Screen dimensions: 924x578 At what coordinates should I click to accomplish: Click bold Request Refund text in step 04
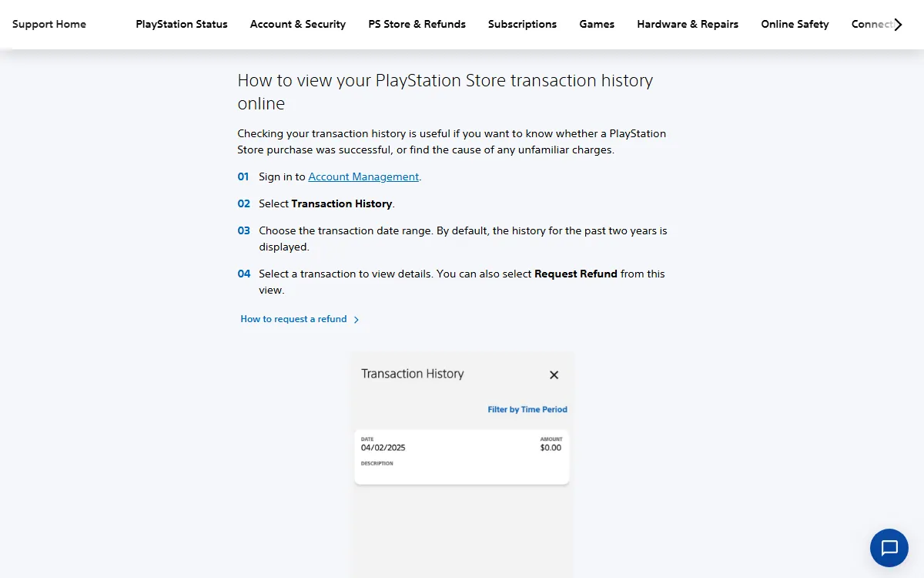click(576, 274)
